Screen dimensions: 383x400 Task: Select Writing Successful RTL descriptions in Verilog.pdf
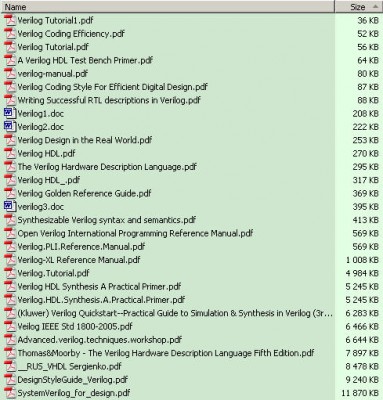[109, 100]
